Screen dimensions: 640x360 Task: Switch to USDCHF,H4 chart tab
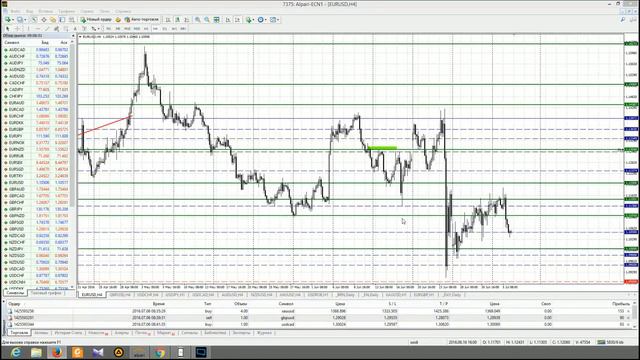pos(148,295)
